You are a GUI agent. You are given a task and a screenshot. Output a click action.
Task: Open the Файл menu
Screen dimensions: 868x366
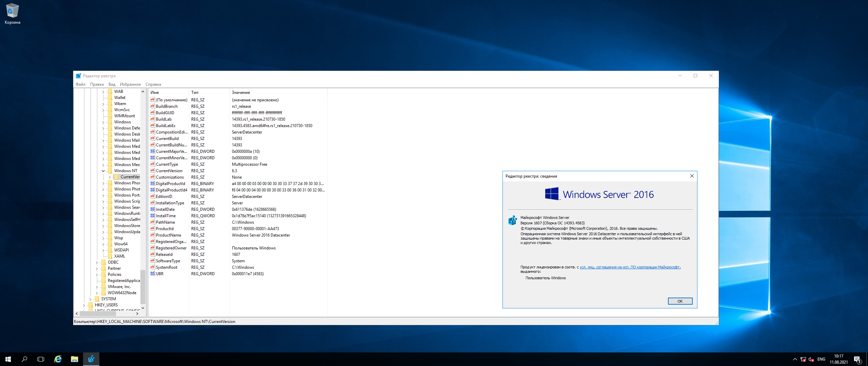(x=80, y=84)
